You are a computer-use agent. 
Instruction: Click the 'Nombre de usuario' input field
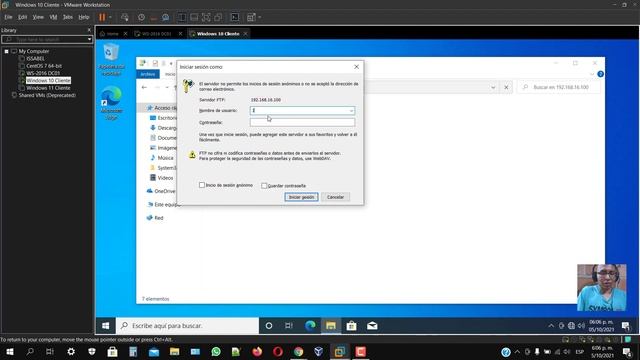(302, 111)
